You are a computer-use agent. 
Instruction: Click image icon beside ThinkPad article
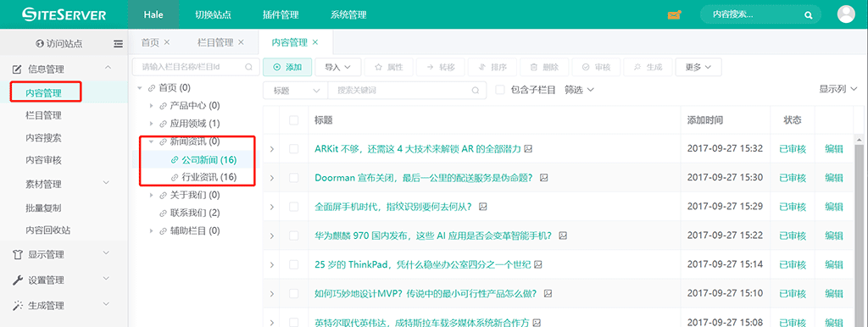click(x=538, y=264)
